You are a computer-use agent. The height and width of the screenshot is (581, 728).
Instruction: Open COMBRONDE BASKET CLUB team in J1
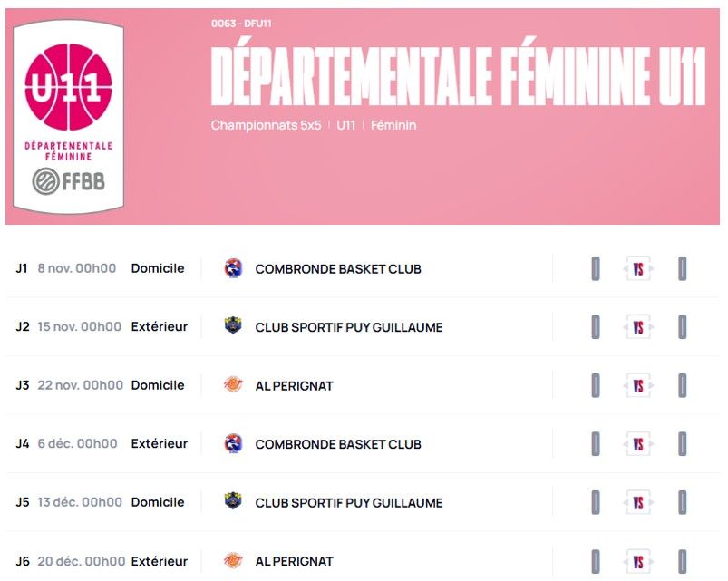tap(338, 269)
